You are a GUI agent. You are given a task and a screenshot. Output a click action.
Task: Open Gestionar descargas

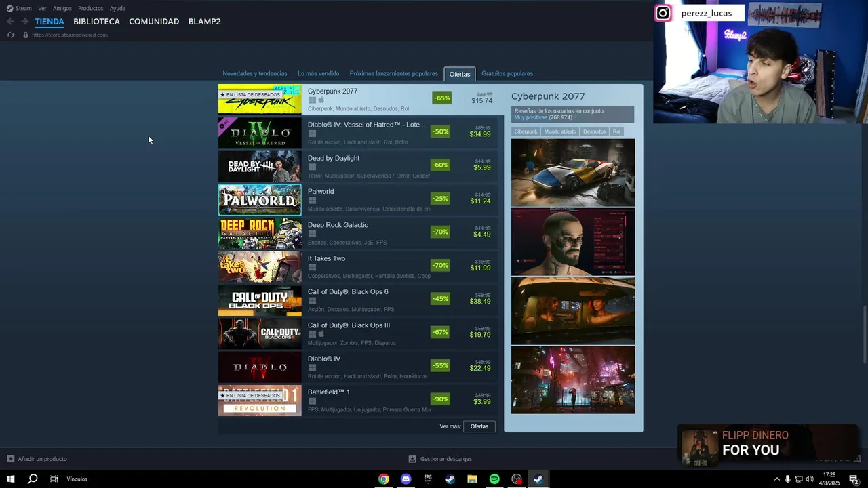446,459
